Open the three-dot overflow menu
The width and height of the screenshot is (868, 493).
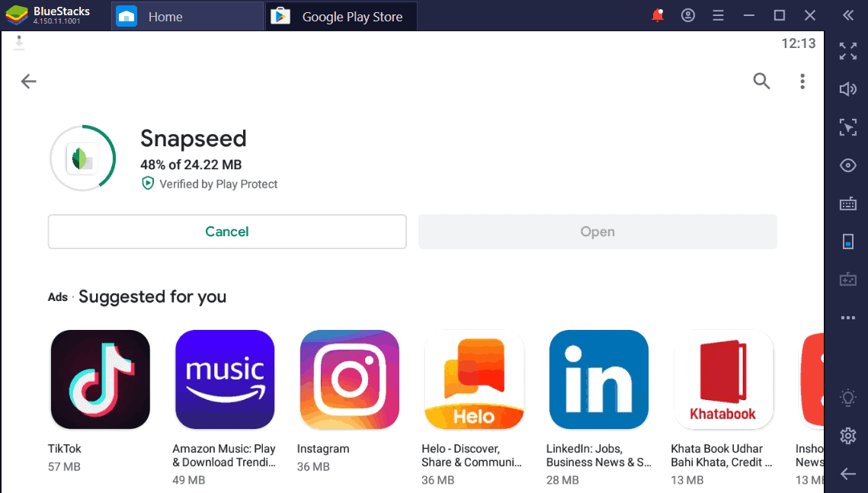[802, 82]
